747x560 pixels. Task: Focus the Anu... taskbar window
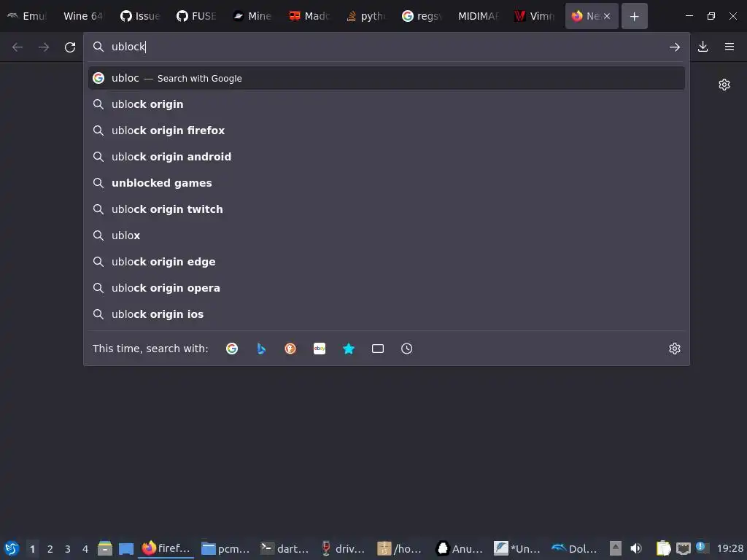click(x=460, y=548)
